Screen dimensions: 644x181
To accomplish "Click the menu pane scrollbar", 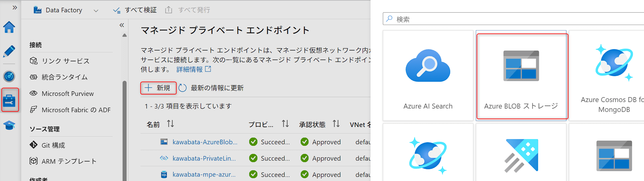I will [x=125, y=131].
